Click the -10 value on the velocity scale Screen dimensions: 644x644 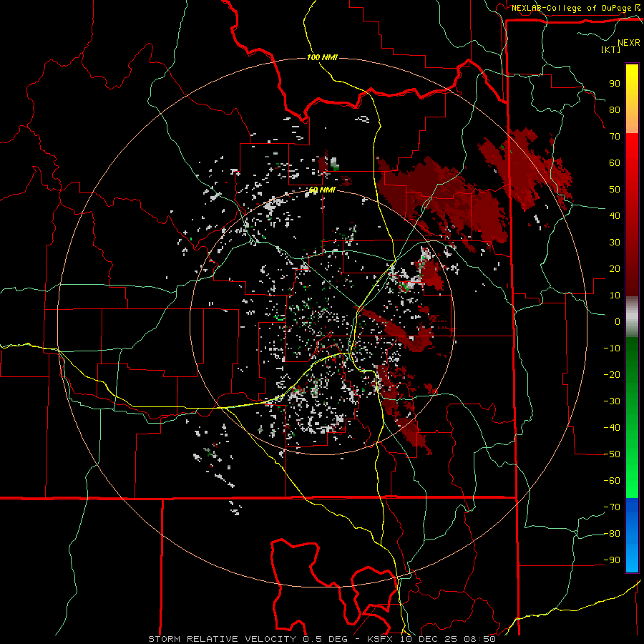[x=612, y=348]
